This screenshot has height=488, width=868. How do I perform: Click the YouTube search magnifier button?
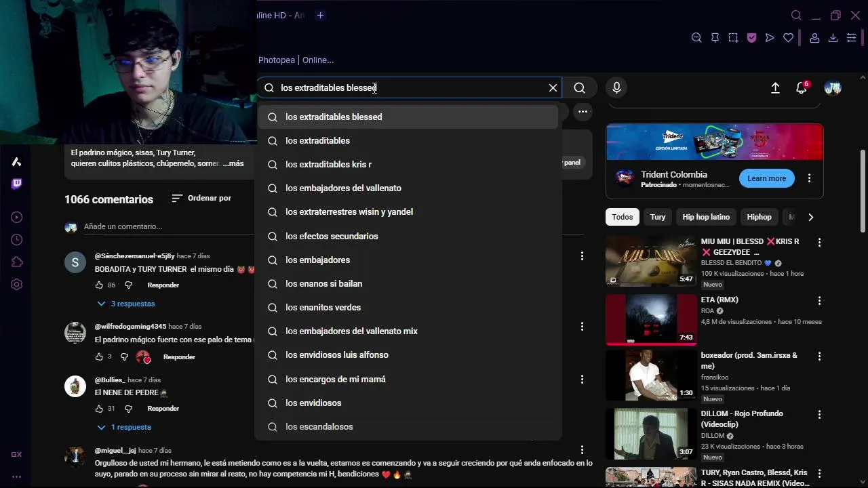(579, 87)
